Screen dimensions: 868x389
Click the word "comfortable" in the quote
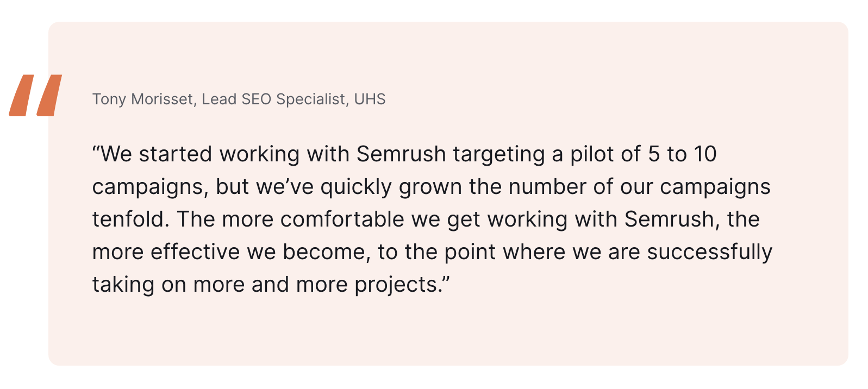(342, 219)
